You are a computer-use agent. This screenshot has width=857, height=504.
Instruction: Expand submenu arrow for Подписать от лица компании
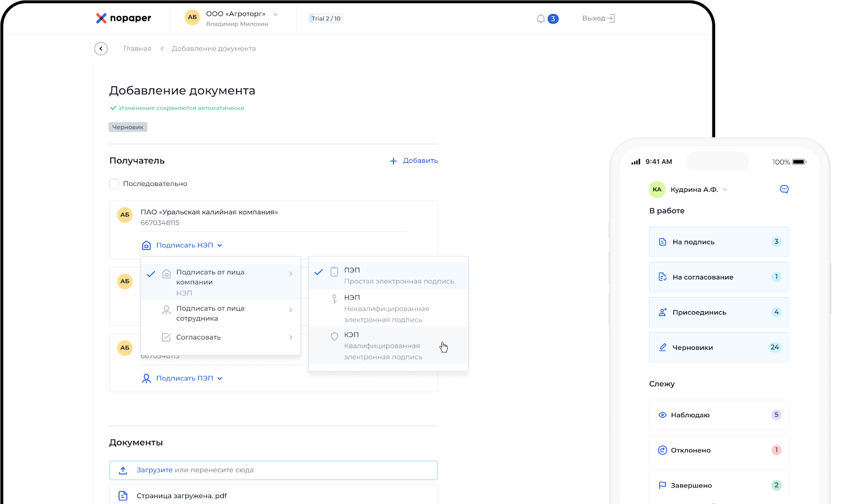(x=291, y=274)
